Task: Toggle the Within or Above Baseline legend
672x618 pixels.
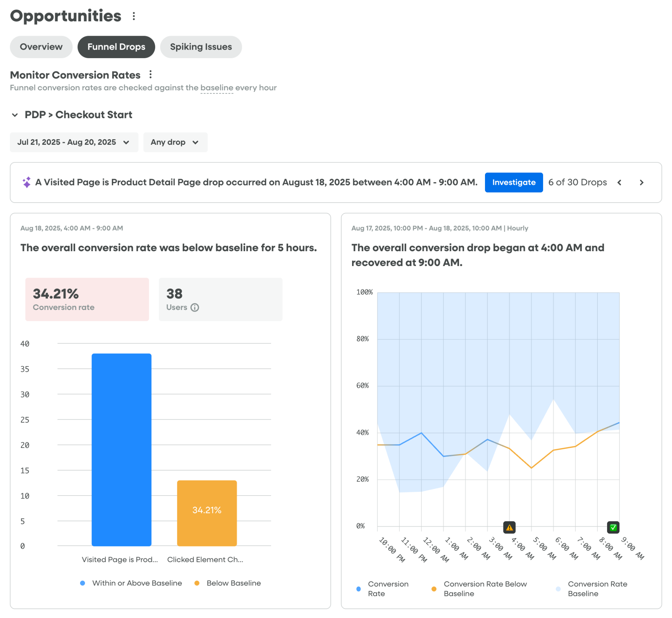Action: click(137, 583)
